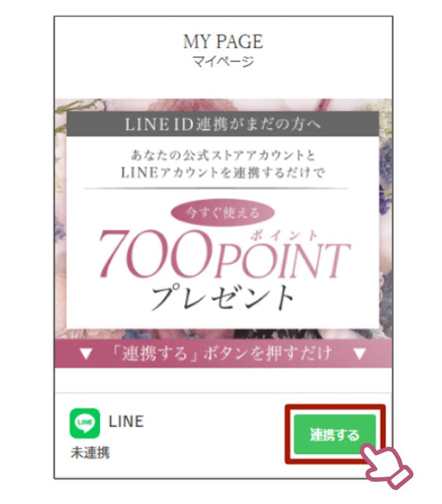442x504 pixels.
Task: Click the LINE label text
Action: (126, 422)
